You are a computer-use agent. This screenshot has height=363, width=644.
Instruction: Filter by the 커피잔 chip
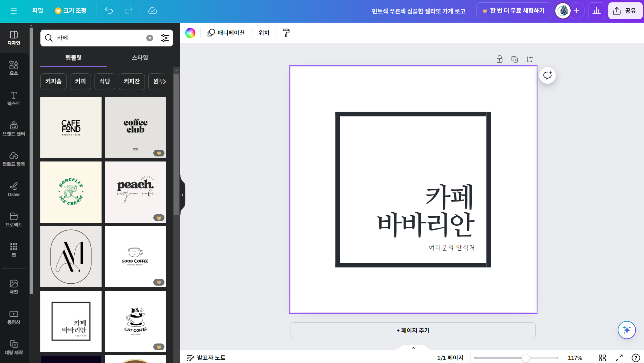pyautogui.click(x=132, y=81)
